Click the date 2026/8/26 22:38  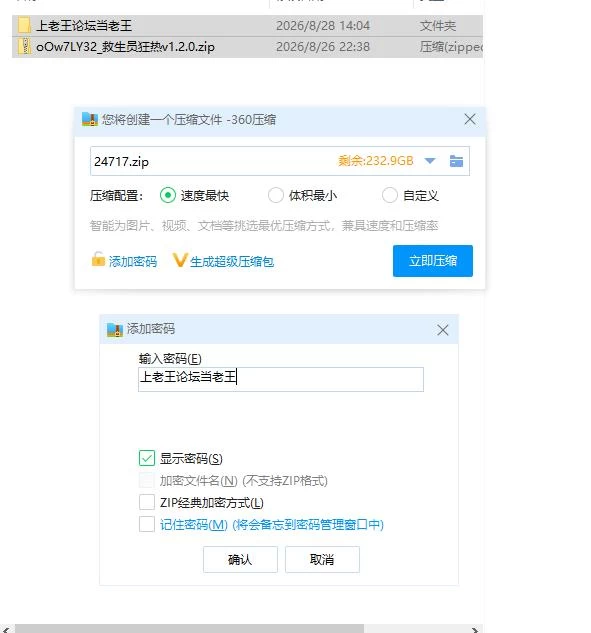pos(323,46)
